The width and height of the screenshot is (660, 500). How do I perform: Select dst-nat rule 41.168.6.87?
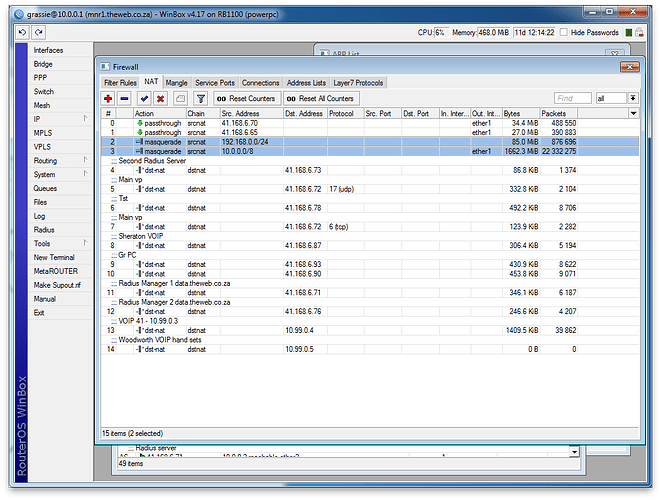point(370,245)
